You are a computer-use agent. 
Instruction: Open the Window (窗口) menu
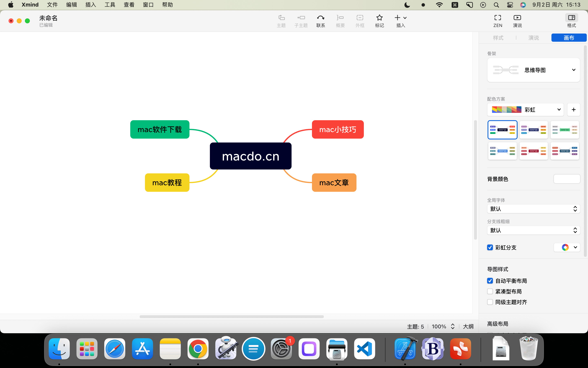148,5
